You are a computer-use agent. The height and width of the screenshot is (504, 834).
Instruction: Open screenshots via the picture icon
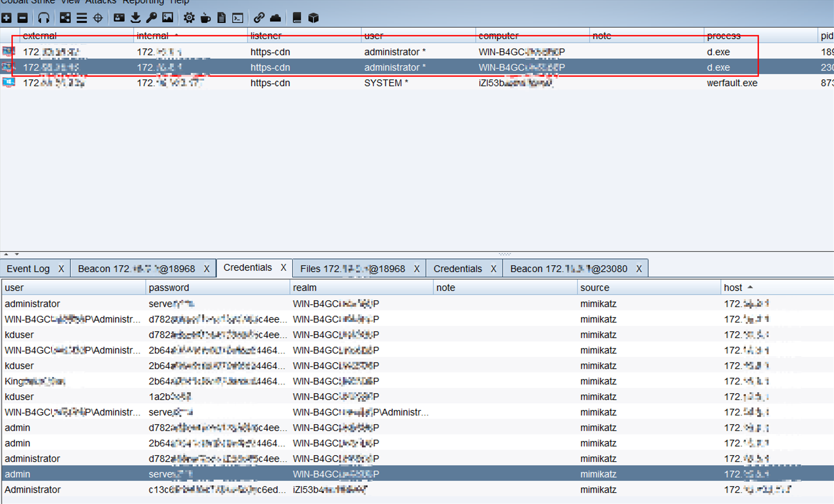[168, 18]
